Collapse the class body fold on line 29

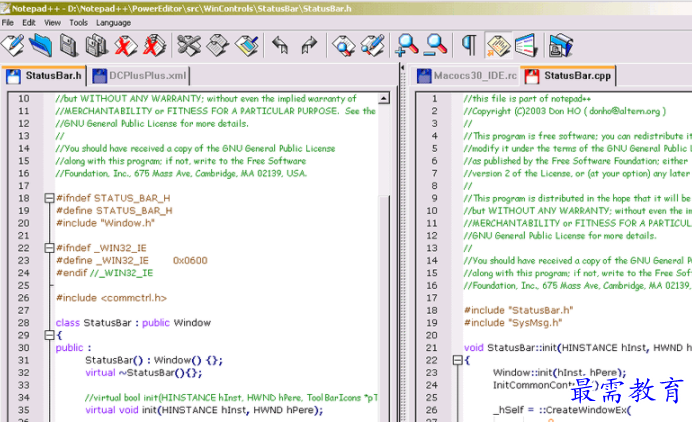pos(49,335)
